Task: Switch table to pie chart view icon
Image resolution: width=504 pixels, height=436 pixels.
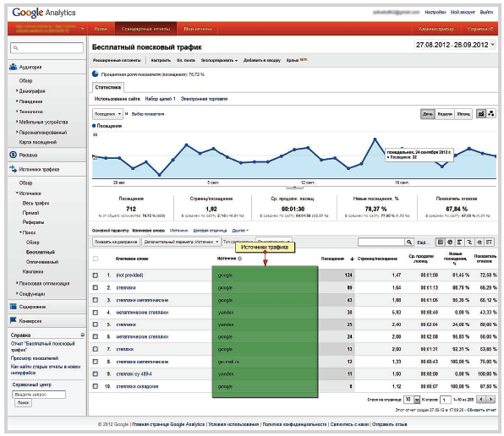Action: (450, 242)
